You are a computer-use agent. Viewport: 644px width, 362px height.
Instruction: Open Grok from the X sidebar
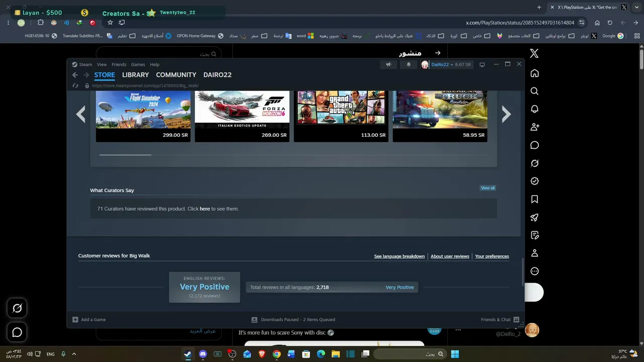tap(534, 163)
